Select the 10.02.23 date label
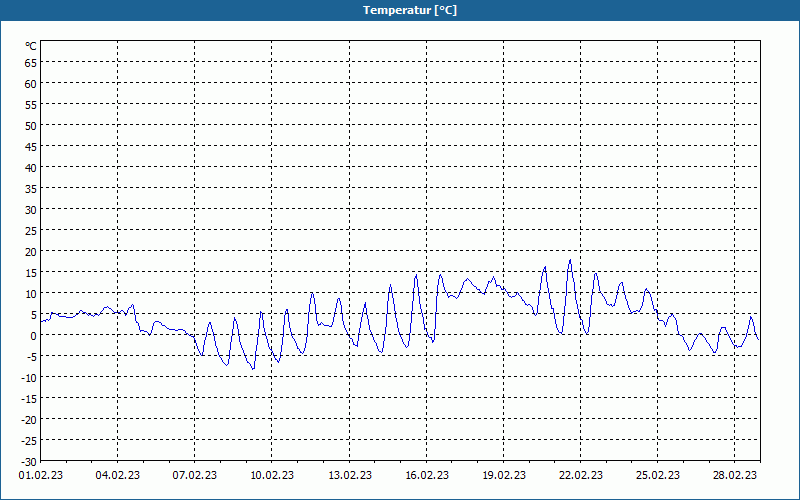Viewport: 800px width, 500px height. coord(271,475)
